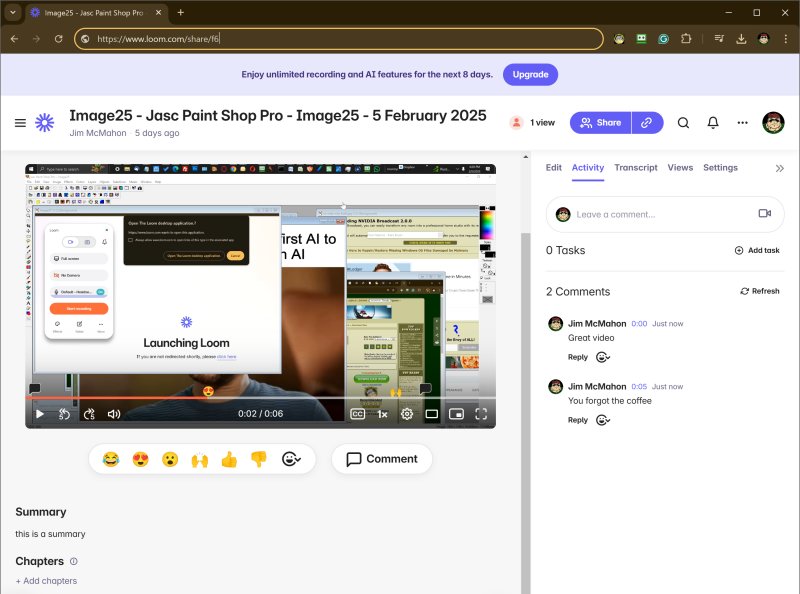Viewport: 800px width, 594px height.
Task: Open the profile avatar in the Loom header
Action: [x=773, y=122]
